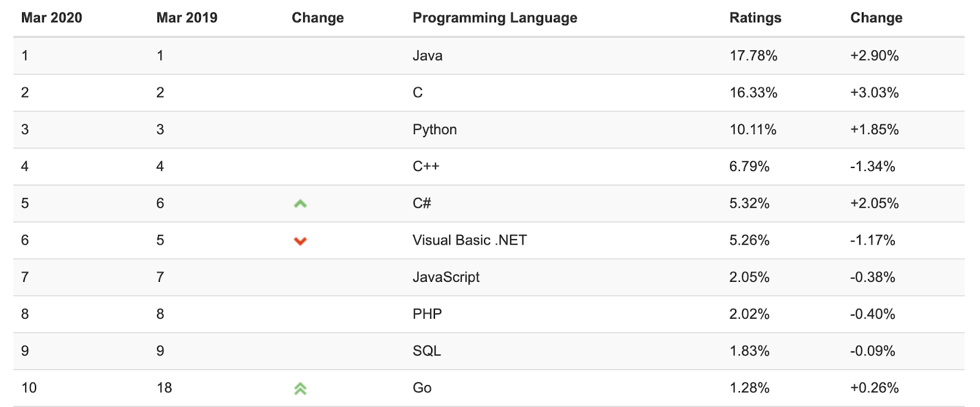Click the -1.34% change for C++
The image size is (980, 407).
pyautogui.click(x=873, y=166)
